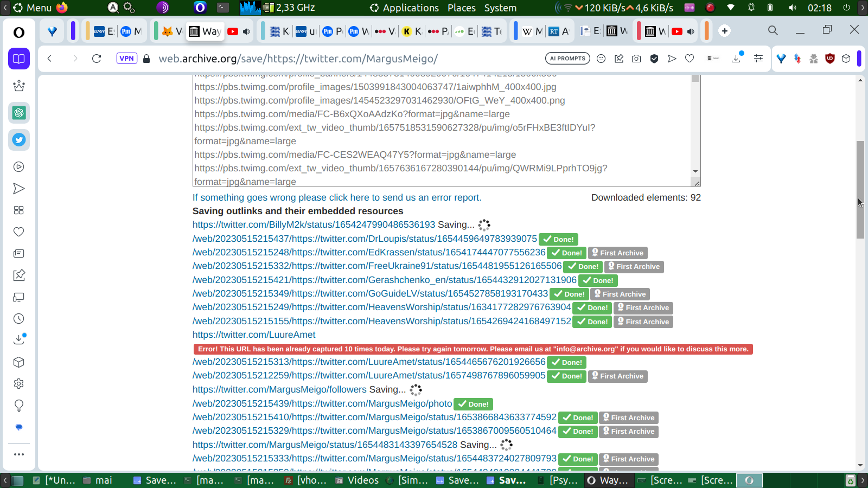The height and width of the screenshot is (488, 868).
Task: Toggle the VPN badge in address bar
Action: 126,59
